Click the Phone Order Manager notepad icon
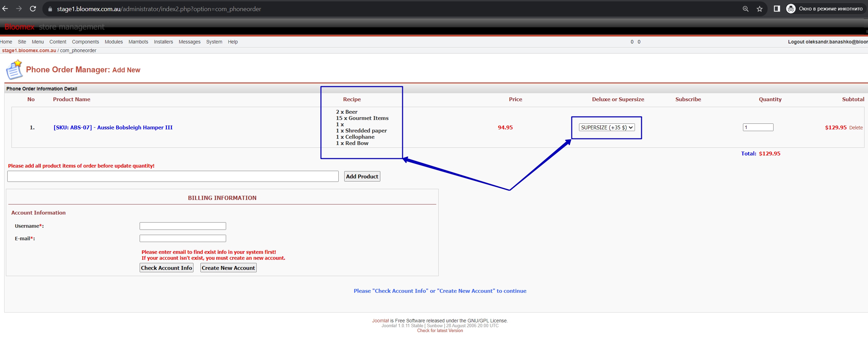 pos(14,70)
